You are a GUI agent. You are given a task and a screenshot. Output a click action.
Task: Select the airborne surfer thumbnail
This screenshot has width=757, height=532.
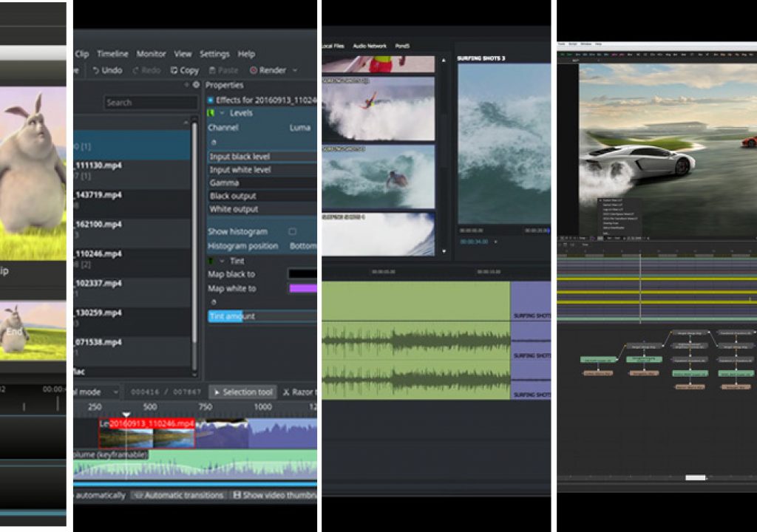click(x=378, y=109)
